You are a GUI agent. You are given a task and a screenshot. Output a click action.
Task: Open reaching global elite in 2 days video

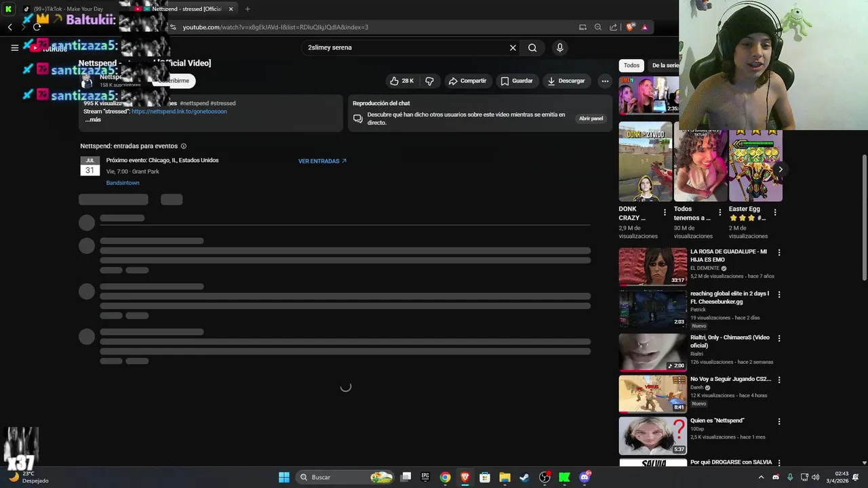click(653, 308)
